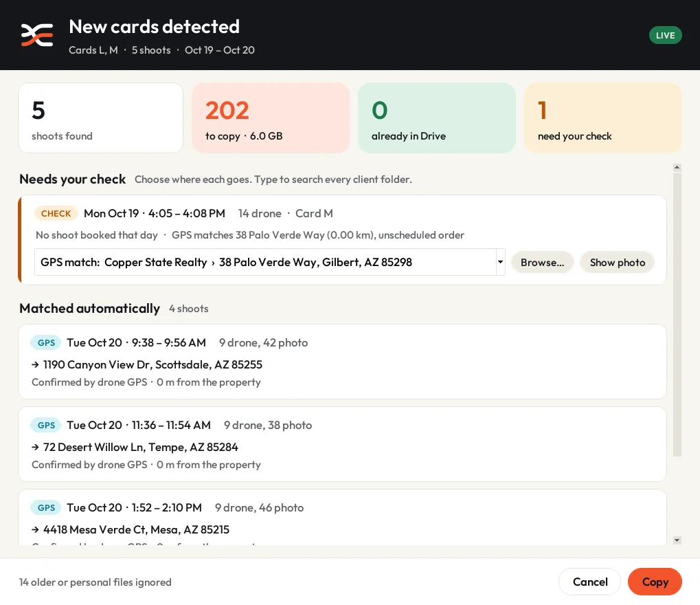Click the Needs your check heading
The image size is (700, 605).
click(x=72, y=179)
